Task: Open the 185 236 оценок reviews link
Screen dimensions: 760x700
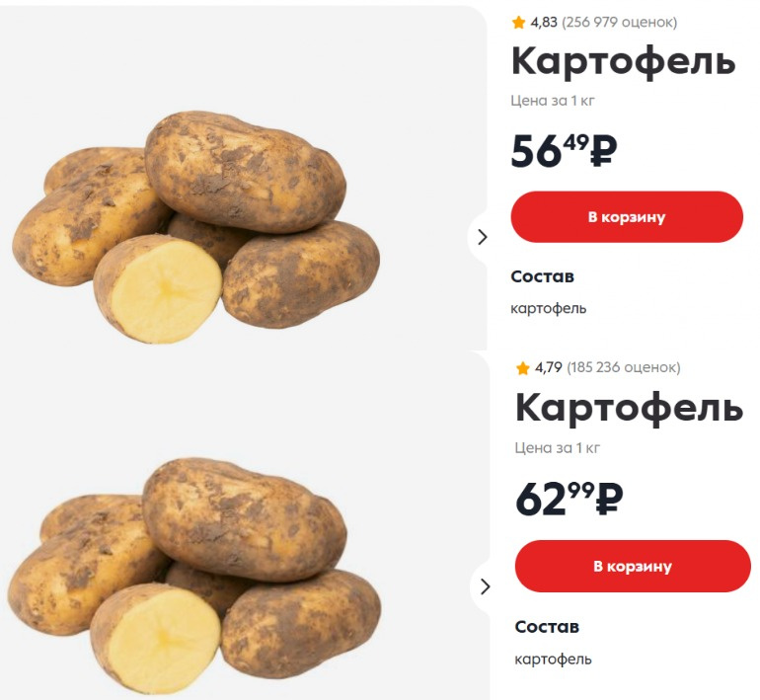Action: [624, 367]
